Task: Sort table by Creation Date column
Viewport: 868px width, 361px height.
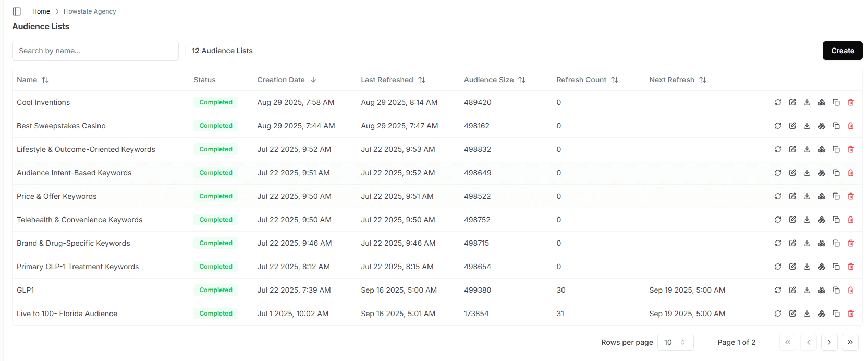Action: point(287,80)
